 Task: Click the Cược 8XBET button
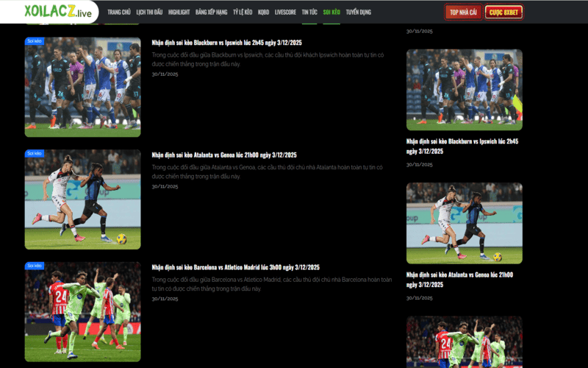pyautogui.click(x=503, y=13)
